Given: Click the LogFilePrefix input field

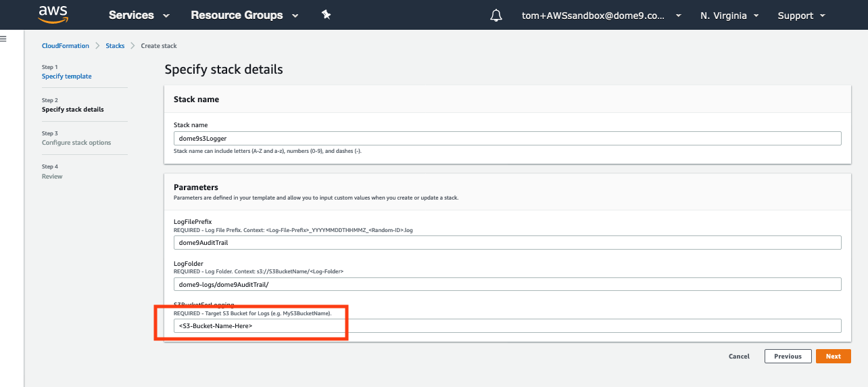Looking at the screenshot, I should tap(508, 242).
